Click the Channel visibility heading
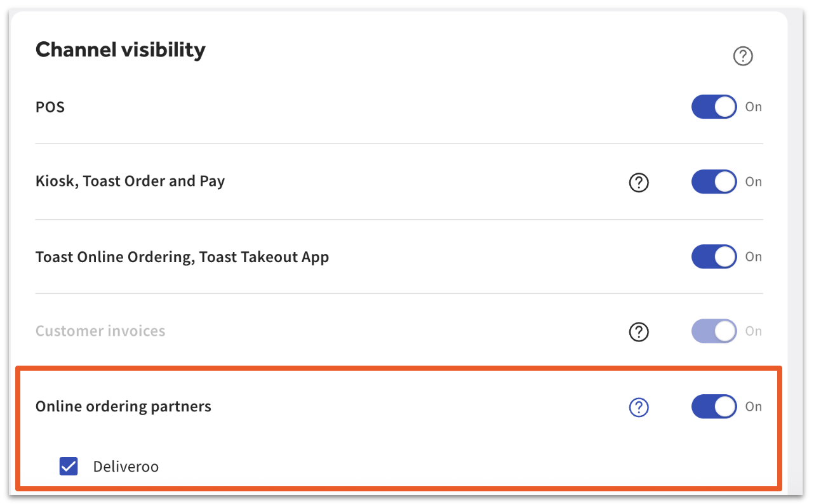The image size is (814, 504). 120,50
